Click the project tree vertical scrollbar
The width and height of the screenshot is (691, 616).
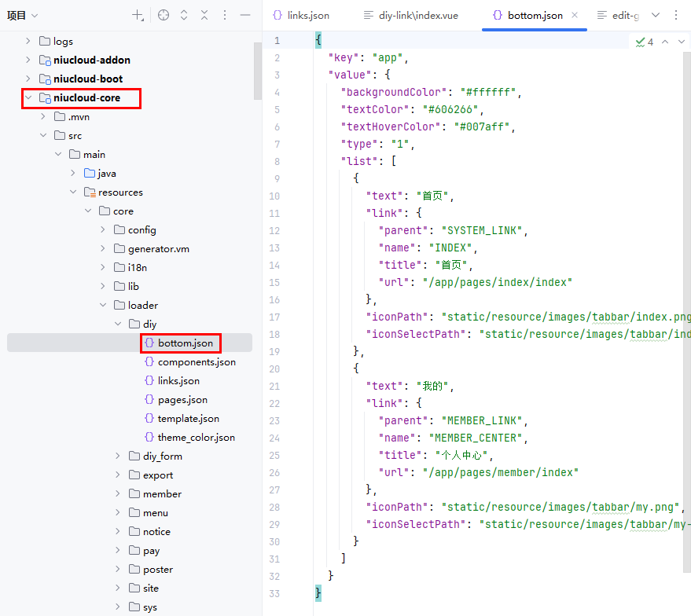[x=257, y=71]
